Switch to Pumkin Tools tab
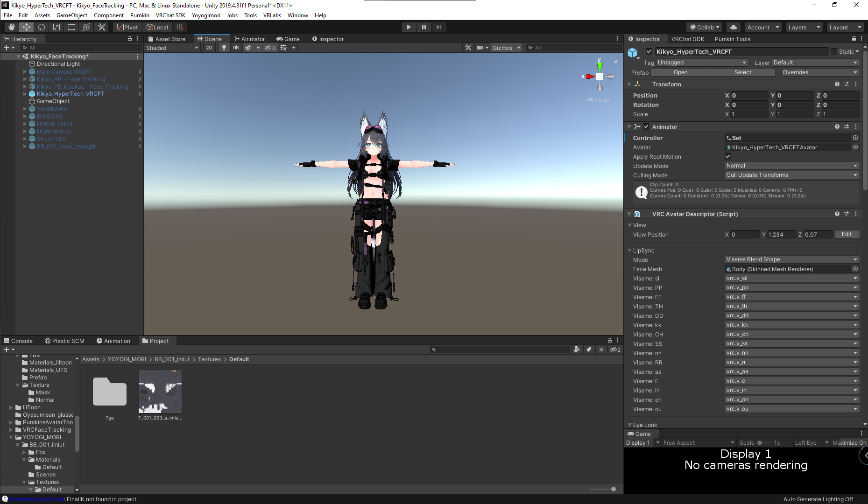868x504 pixels. [x=732, y=39]
